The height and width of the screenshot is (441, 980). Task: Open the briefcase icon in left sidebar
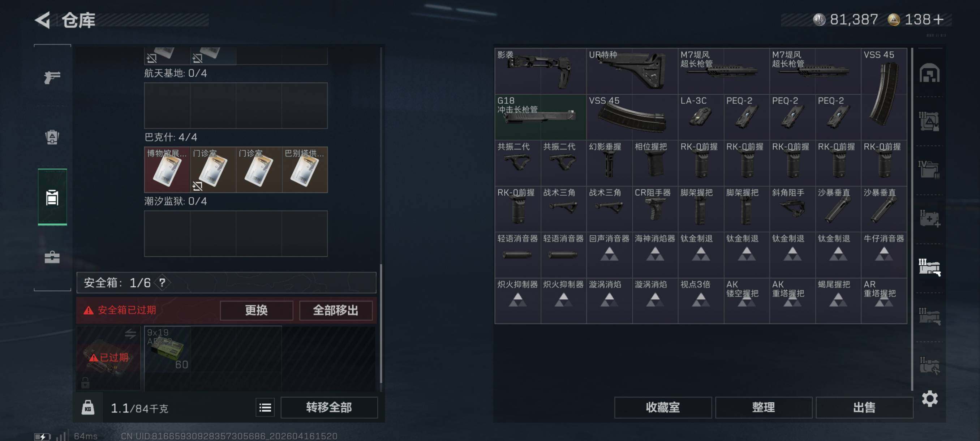coord(52,258)
